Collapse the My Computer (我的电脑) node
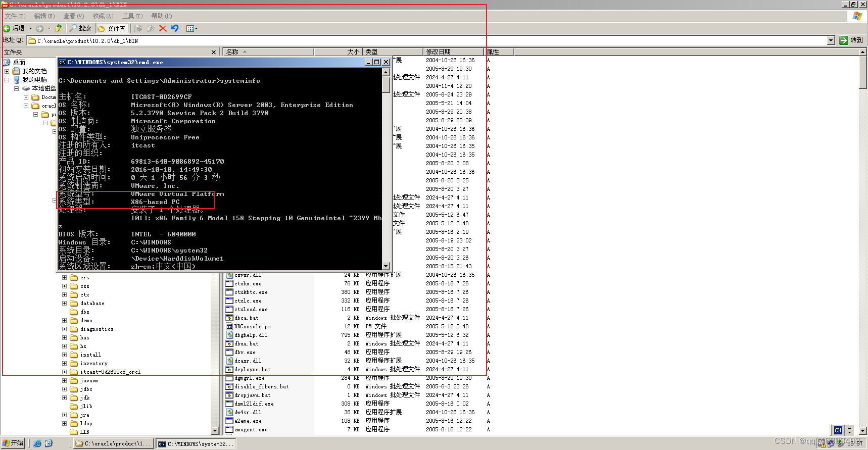Viewport: 868px width, 450px height. click(7, 80)
